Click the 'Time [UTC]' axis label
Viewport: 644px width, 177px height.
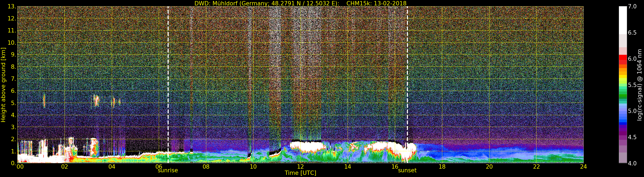pyautogui.click(x=300, y=173)
